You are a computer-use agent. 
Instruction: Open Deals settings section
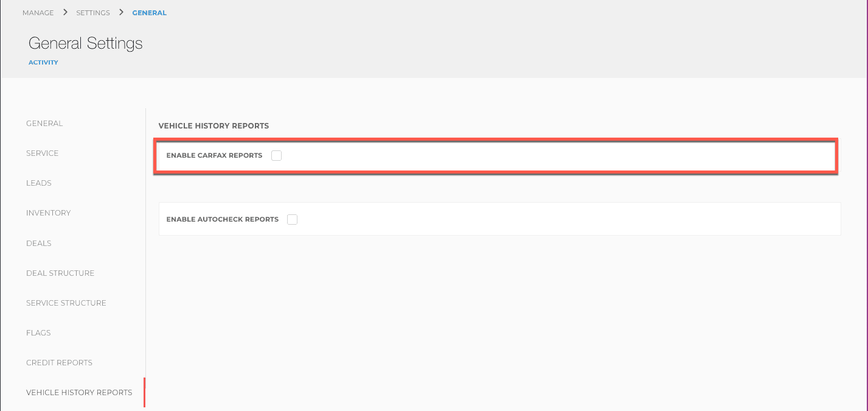(39, 244)
